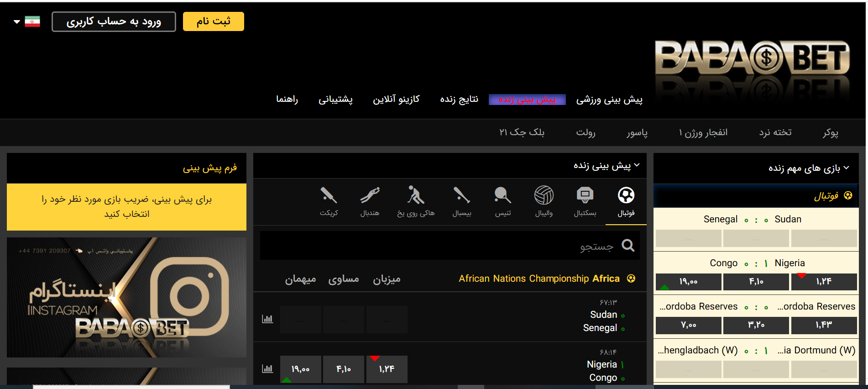The width and height of the screenshot is (868, 389).
Task: Open statistics chart for Sudan vs Senegal
Action: (x=267, y=319)
